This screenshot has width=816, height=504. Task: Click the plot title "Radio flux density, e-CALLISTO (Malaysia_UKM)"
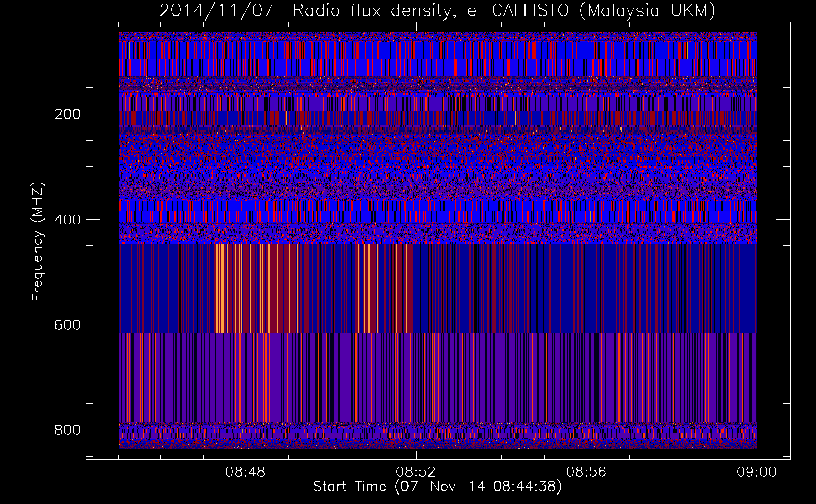tap(504, 10)
